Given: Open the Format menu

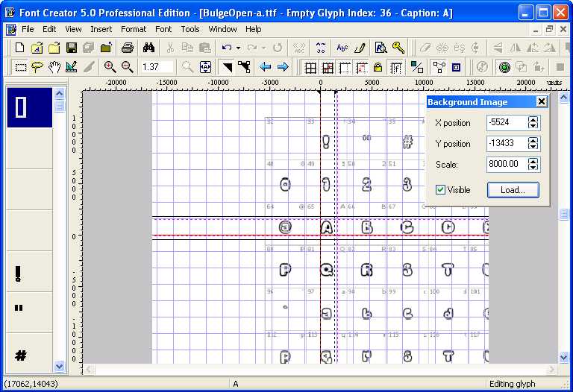Looking at the screenshot, I should [134, 29].
